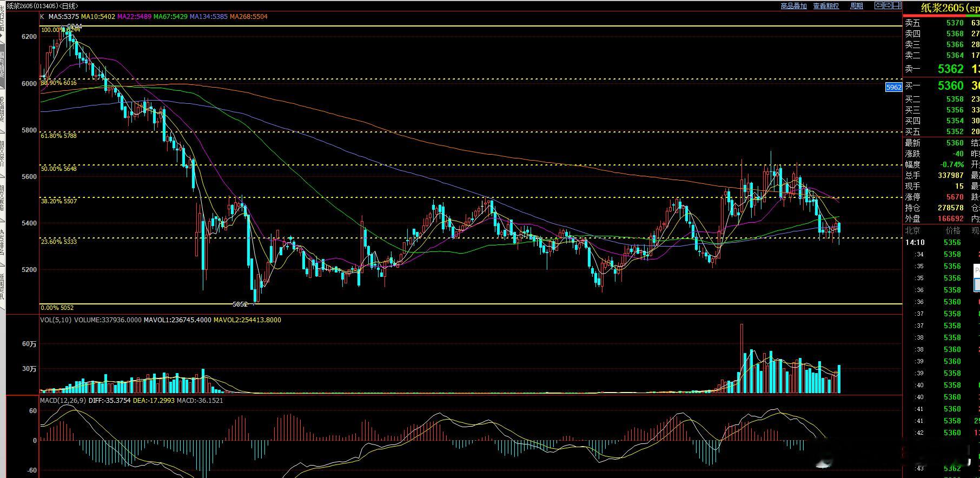Click the 5800 price axis label
This screenshot has height=478, width=980.
point(29,130)
